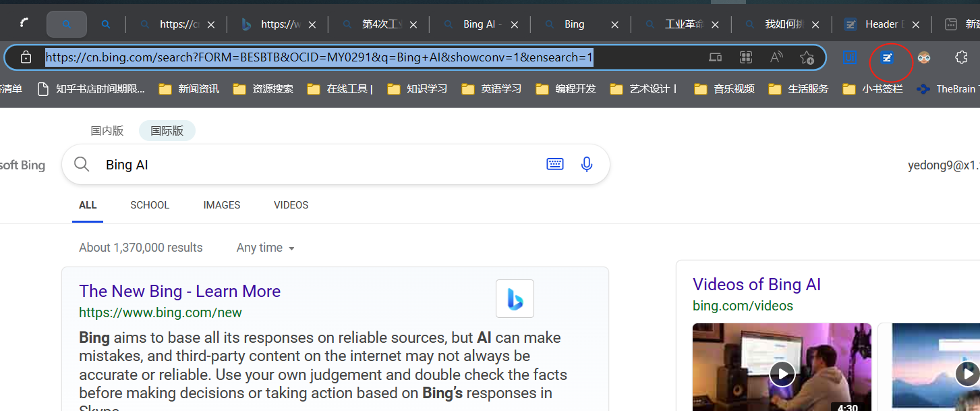Open the 小书签栏 bookmark folder
The image size is (980, 411).
pyautogui.click(x=872, y=88)
